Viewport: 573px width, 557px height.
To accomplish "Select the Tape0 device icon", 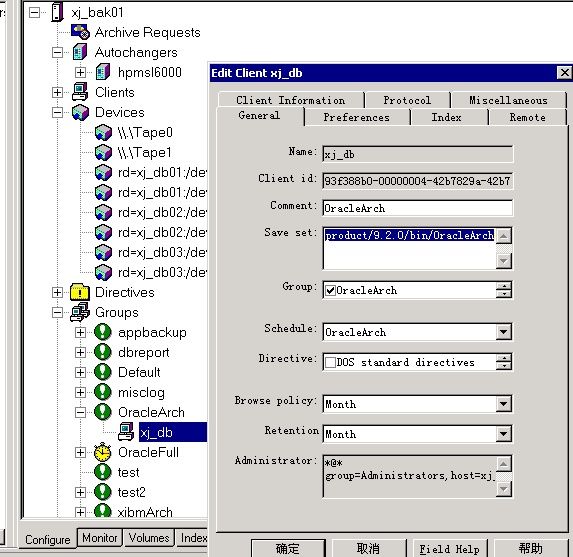I will coord(103,132).
